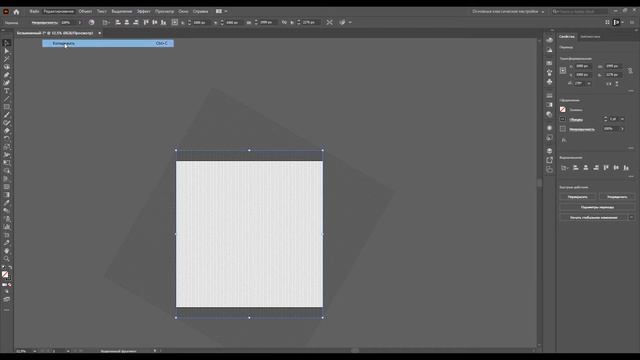This screenshot has width=640, height=360.
Task: Open Align To dropdown in Properties panel
Action: pos(564,168)
